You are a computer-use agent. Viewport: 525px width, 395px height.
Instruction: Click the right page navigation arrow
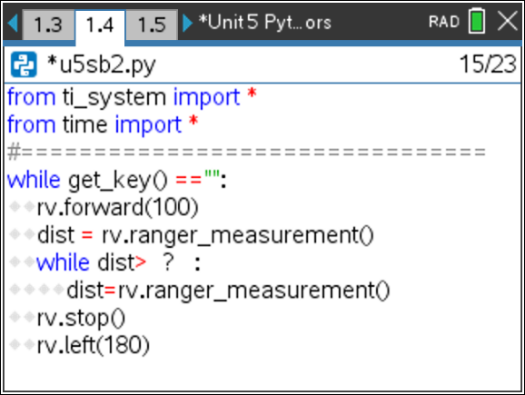[188, 23]
